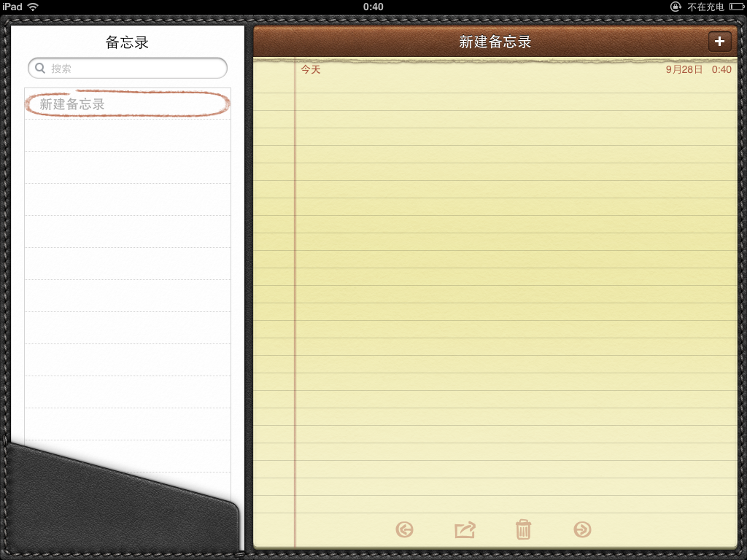The height and width of the screenshot is (560, 747).
Task: Tap the 9月28日 0:40 timestamp
Action: coord(698,70)
